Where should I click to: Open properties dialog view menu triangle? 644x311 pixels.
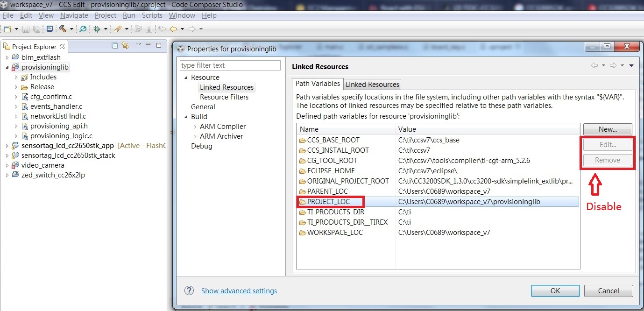click(631, 66)
